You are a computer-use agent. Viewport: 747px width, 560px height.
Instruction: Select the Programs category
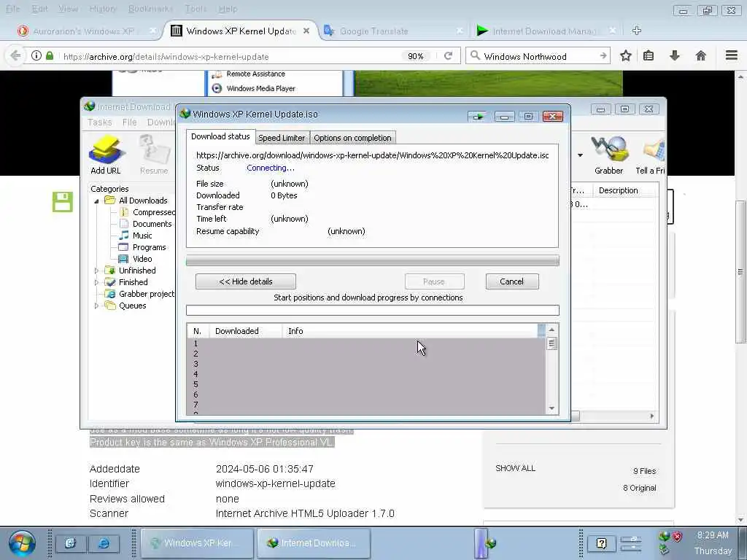[143, 247]
